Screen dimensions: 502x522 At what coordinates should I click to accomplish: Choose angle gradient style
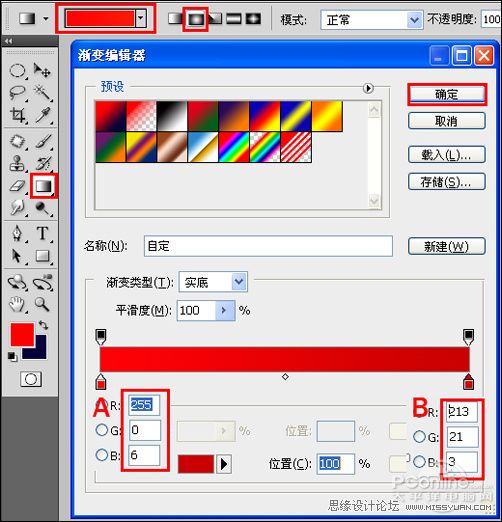[215, 19]
